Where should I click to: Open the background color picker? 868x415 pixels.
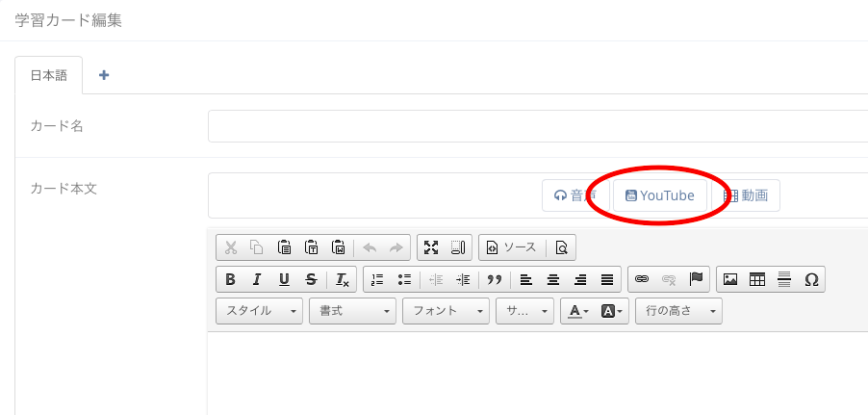tap(611, 311)
